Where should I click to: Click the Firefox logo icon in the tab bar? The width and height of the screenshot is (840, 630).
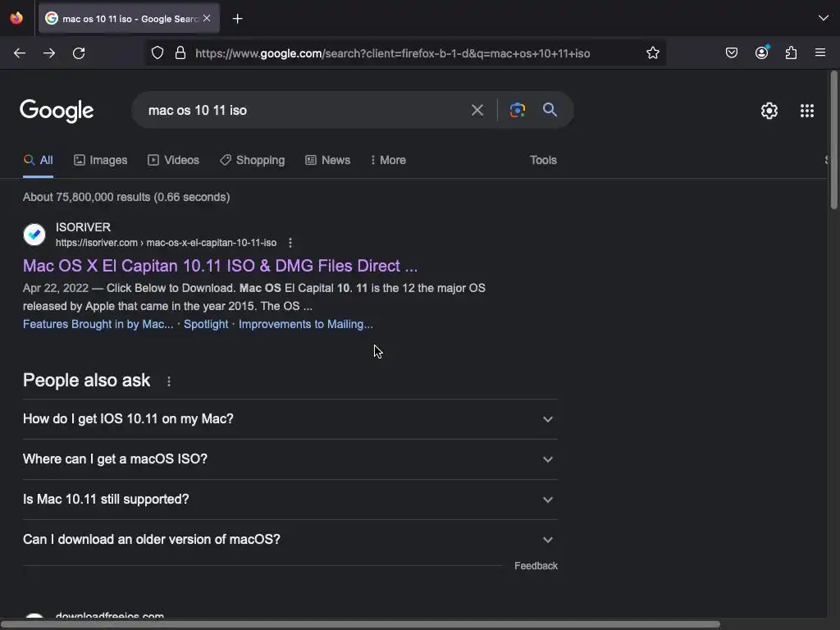16,18
